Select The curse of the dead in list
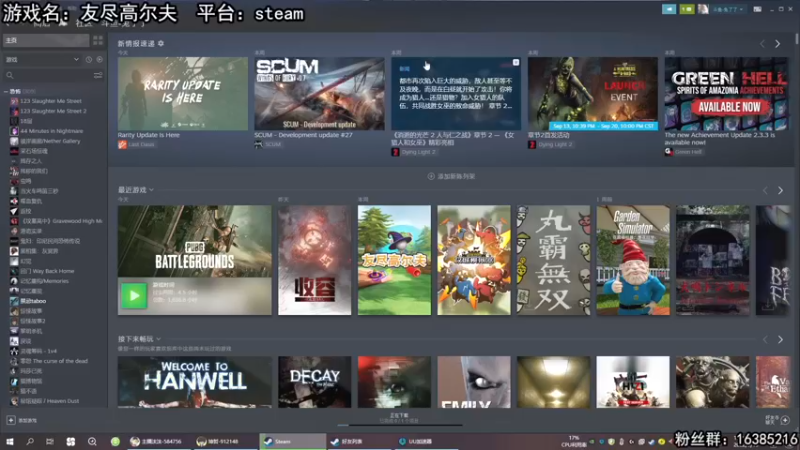Viewport: 800px width, 450px height. pyautogui.click(x=54, y=361)
